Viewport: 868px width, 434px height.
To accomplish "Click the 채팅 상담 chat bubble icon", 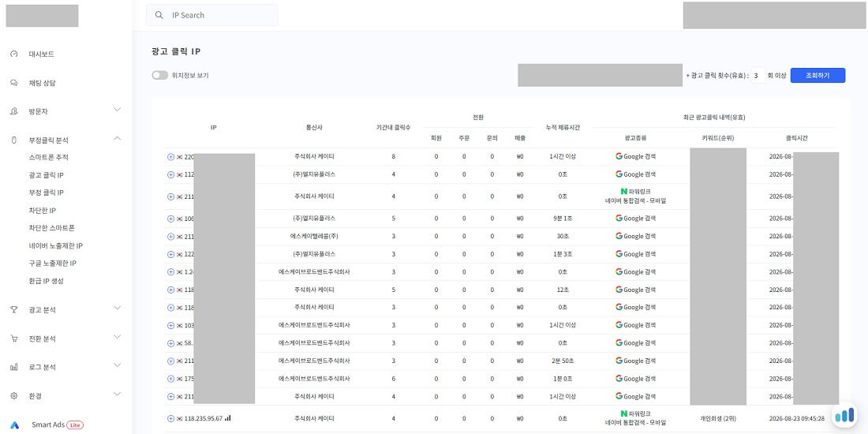I will tap(14, 83).
